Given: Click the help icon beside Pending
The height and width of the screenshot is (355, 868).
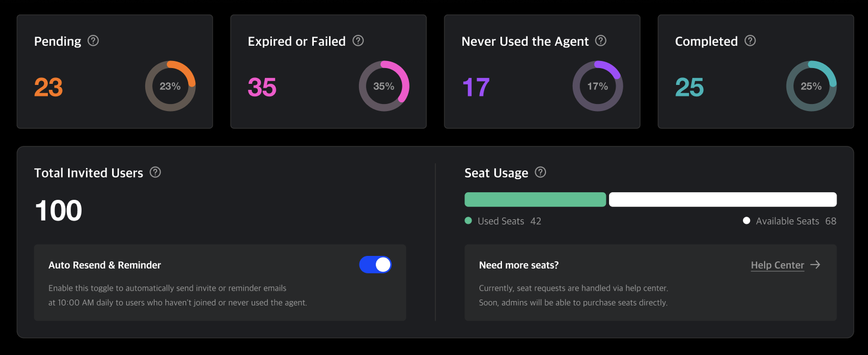Looking at the screenshot, I should coord(93,40).
